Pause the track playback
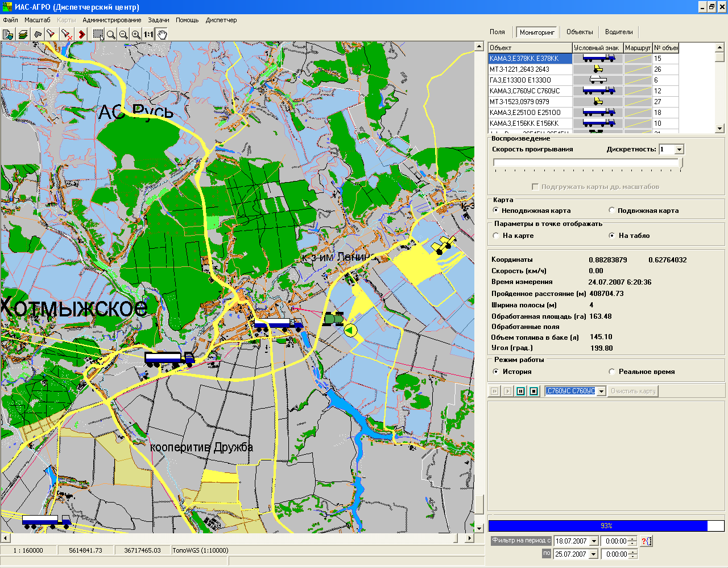This screenshot has width=728, height=568. [x=520, y=391]
